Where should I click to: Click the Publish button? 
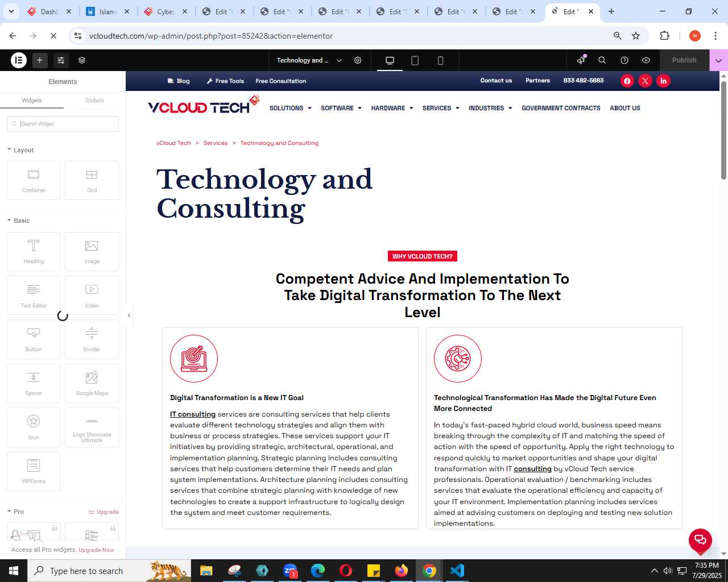point(684,60)
